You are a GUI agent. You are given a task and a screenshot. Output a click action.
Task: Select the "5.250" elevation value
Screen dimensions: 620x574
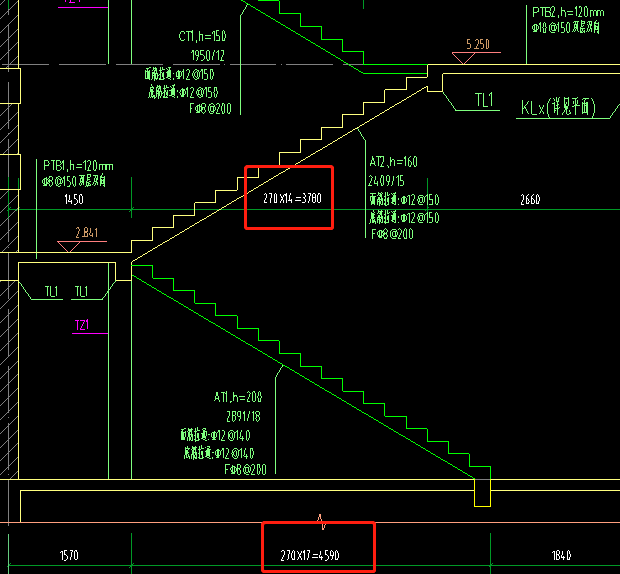tap(478, 44)
